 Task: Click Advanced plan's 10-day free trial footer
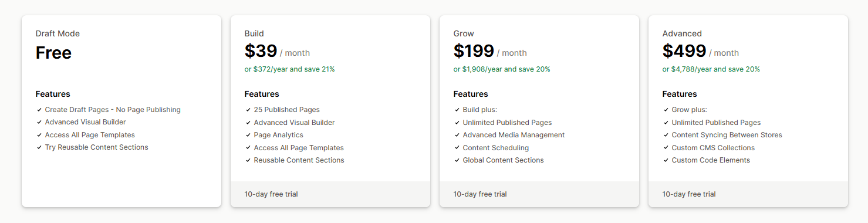click(x=748, y=194)
